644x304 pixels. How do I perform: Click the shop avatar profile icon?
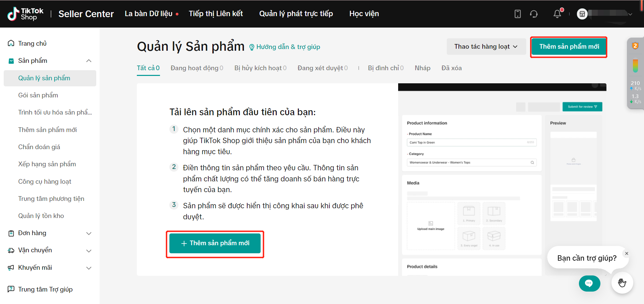coord(582,14)
